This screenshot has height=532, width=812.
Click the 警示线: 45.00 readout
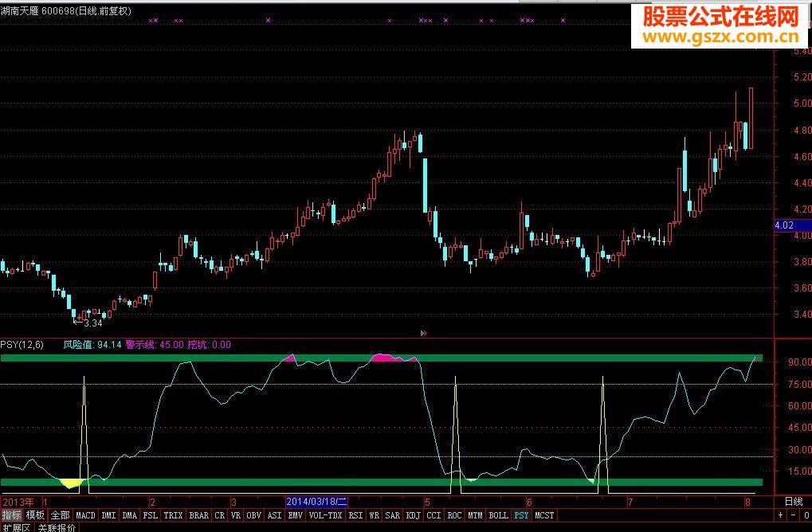click(x=155, y=345)
